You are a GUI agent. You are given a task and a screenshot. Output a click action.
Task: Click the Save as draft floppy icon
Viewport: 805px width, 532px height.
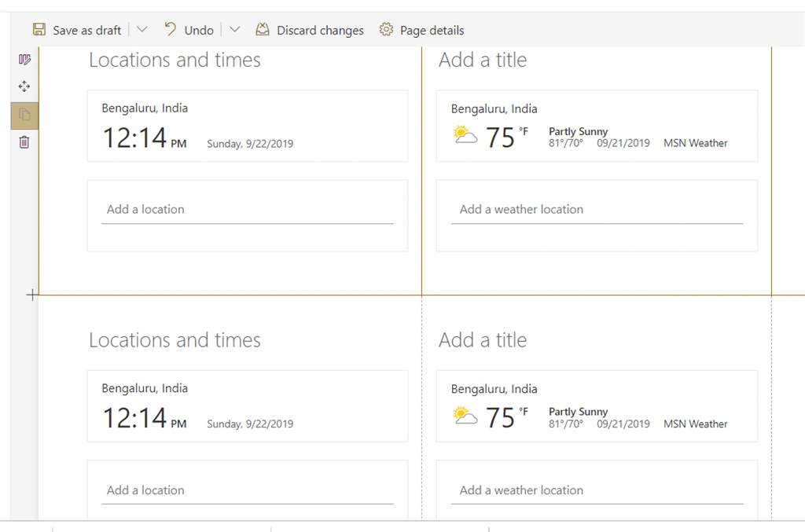tap(39, 29)
